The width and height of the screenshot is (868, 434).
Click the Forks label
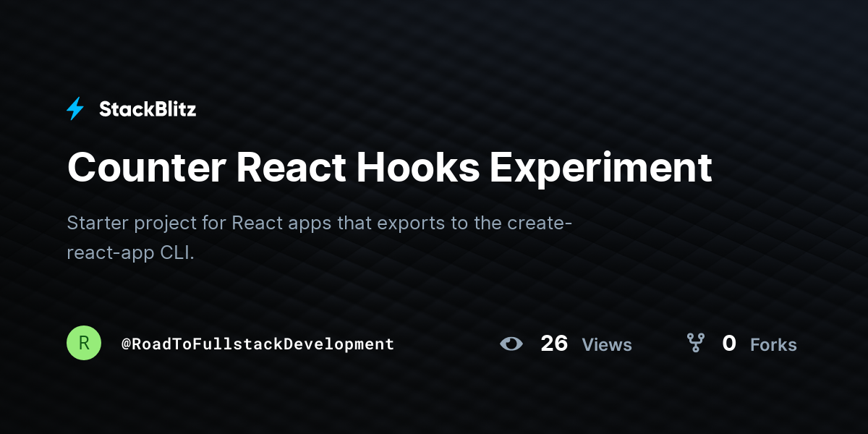pos(773,345)
